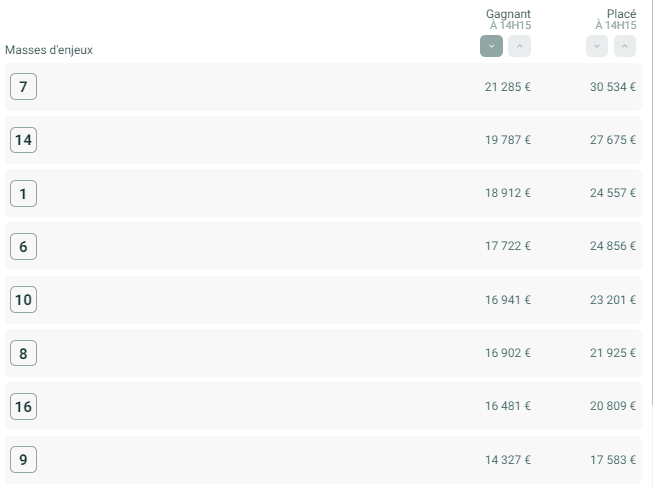Pick horse number 10 badge
Viewport: 653px width, 489px height.
(23, 299)
